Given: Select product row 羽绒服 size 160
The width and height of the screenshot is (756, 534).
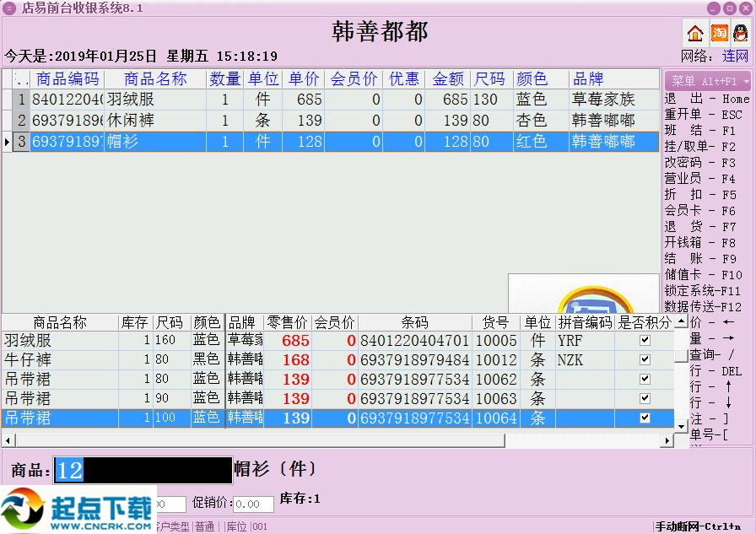Looking at the screenshot, I should [x=338, y=340].
